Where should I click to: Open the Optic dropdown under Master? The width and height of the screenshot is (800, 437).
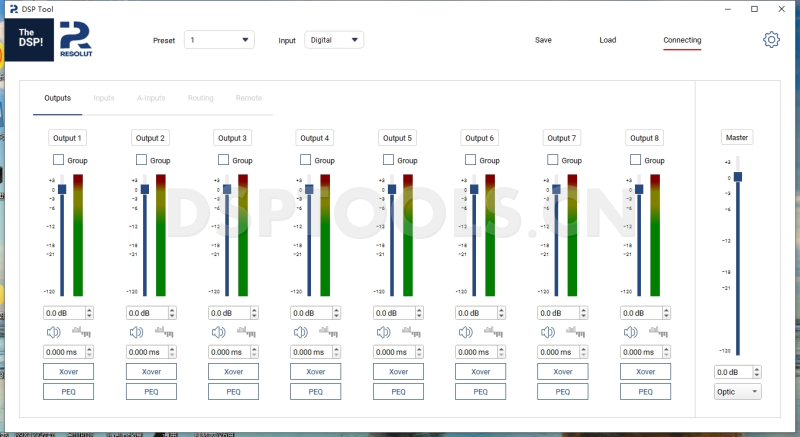(737, 391)
